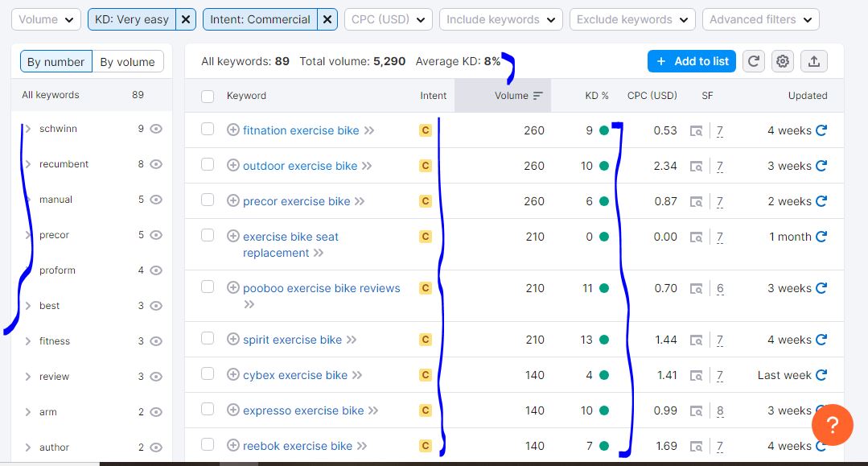Screen dimensions: 868x466
Task: Check the precor exercise bike row
Action: [208, 200]
